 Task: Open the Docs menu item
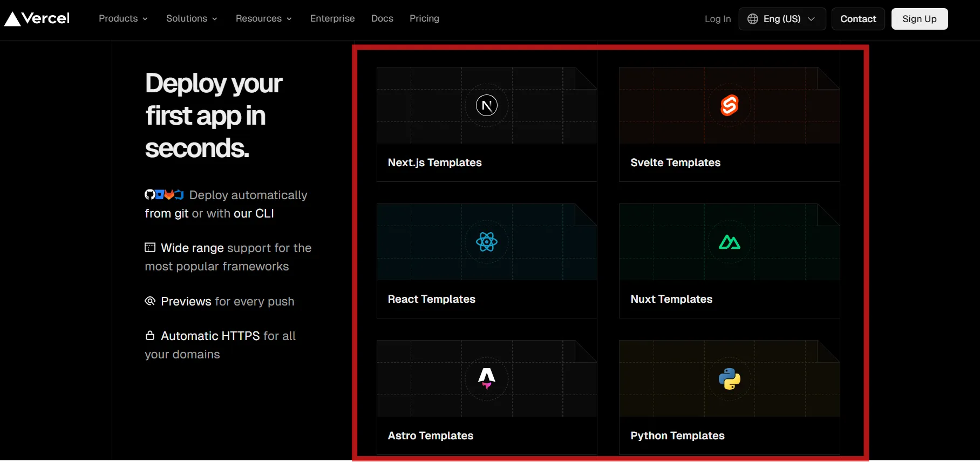point(382,18)
